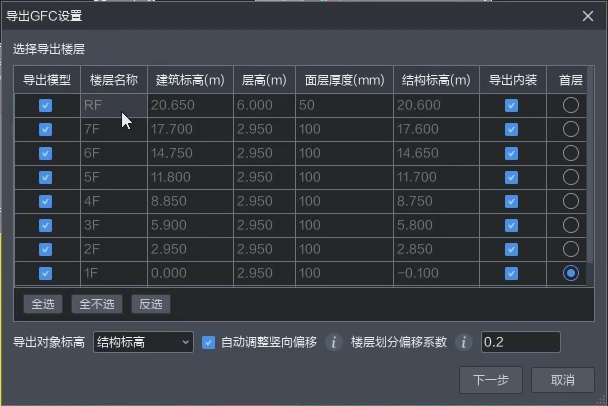Click 3F 面层厚度 cell 100
608x406 pixels.
[344, 225]
